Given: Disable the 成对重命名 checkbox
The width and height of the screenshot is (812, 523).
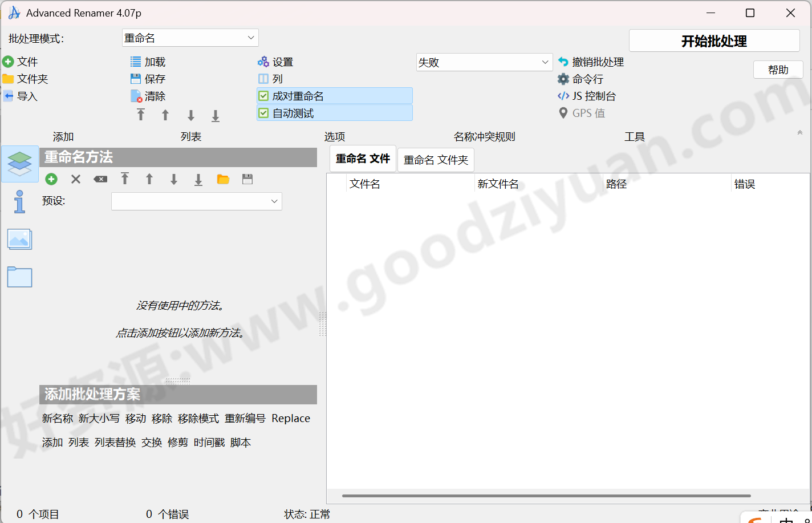Looking at the screenshot, I should [x=263, y=95].
